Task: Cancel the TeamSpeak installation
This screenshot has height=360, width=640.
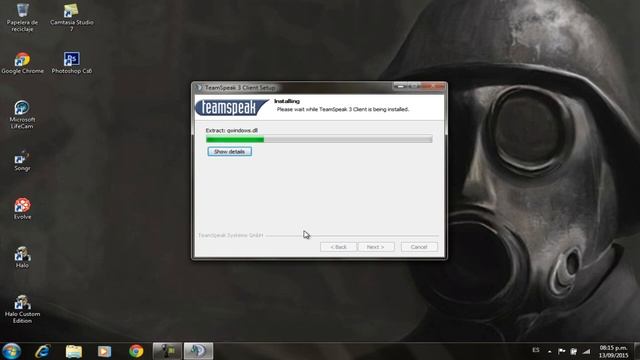Action: (x=419, y=247)
